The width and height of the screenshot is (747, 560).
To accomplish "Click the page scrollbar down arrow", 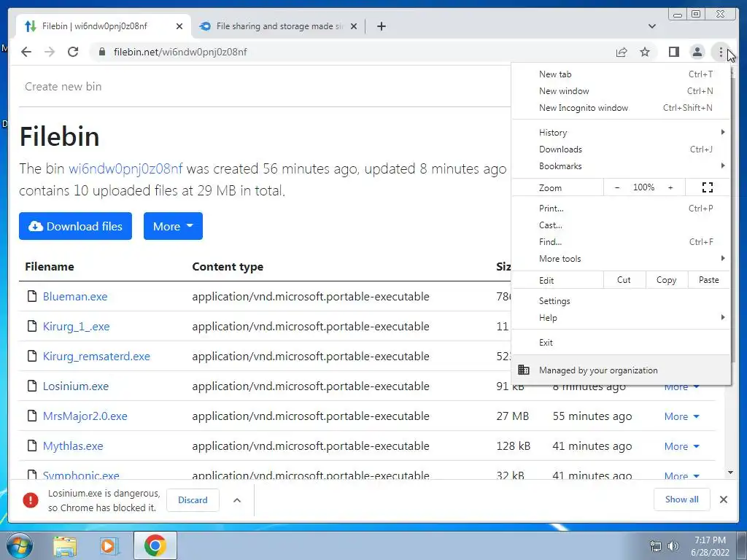I will tap(730, 472).
